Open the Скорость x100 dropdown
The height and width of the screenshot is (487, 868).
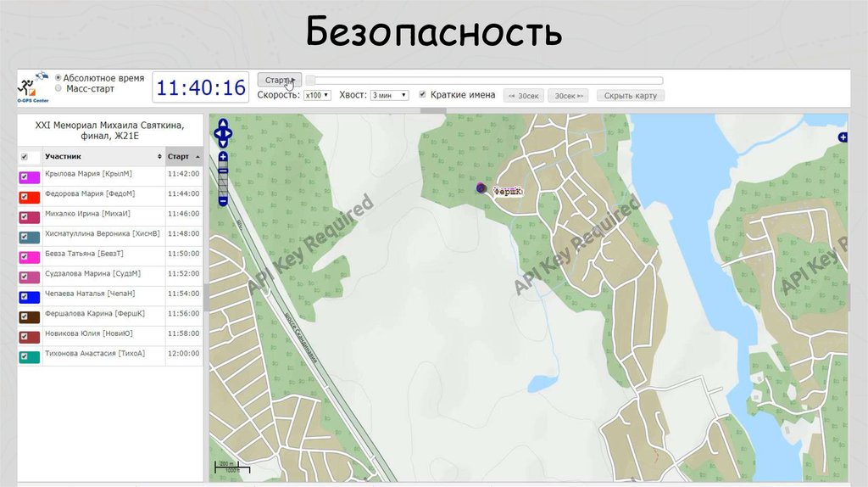tap(317, 95)
